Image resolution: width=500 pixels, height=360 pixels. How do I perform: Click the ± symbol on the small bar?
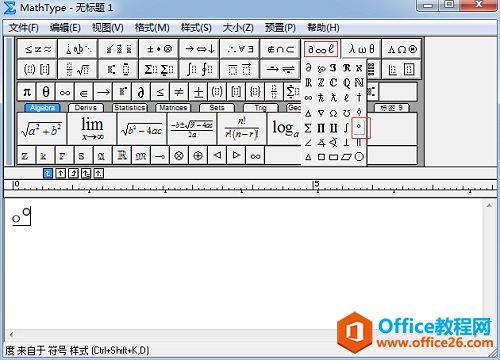(x=198, y=92)
